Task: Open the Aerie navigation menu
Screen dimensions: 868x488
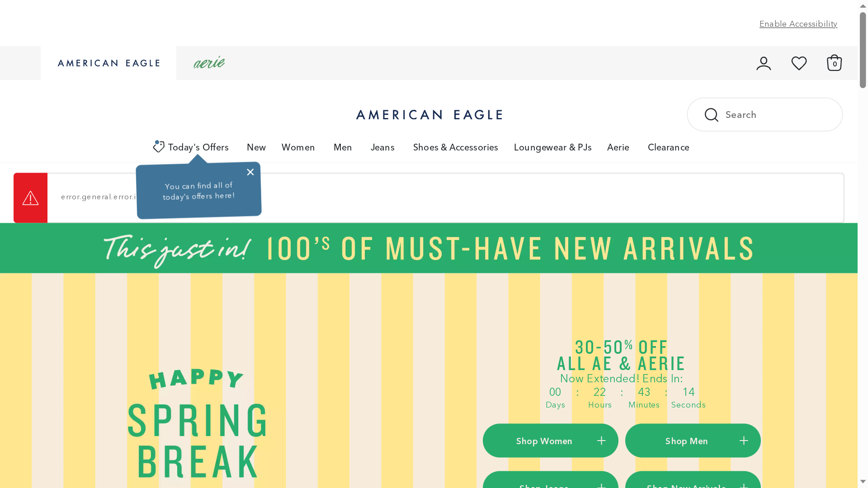Action: tap(618, 147)
